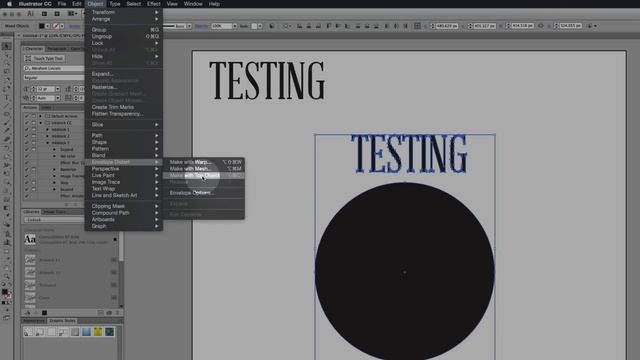
Task: Choose Create Trim Marks
Action: (x=124, y=107)
